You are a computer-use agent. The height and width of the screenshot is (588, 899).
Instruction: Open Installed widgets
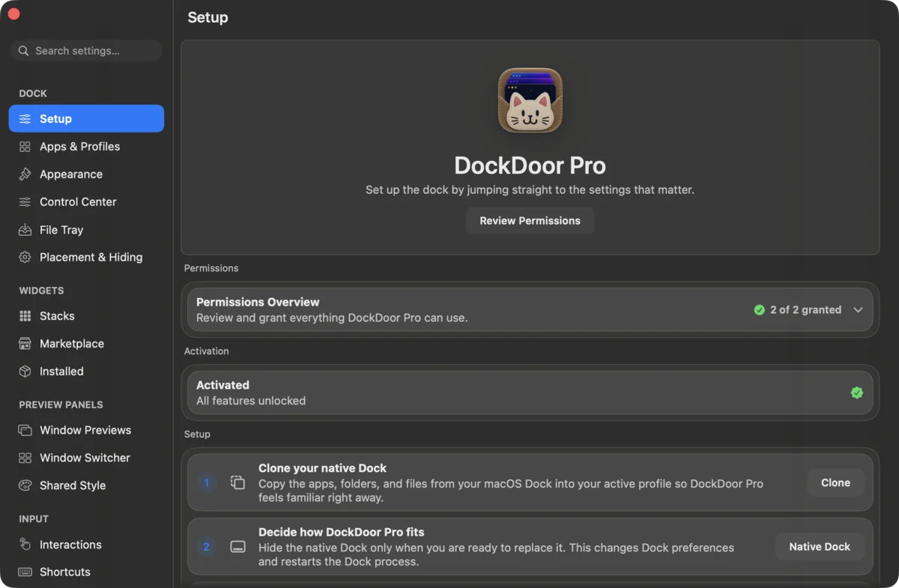[x=86, y=372]
